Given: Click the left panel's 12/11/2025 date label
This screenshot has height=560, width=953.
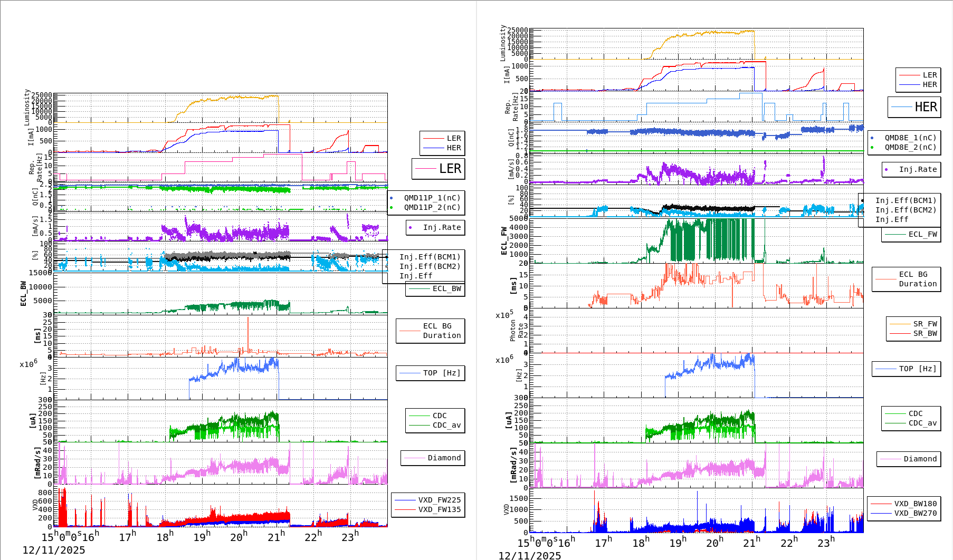Looking at the screenshot, I should pyautogui.click(x=54, y=550).
